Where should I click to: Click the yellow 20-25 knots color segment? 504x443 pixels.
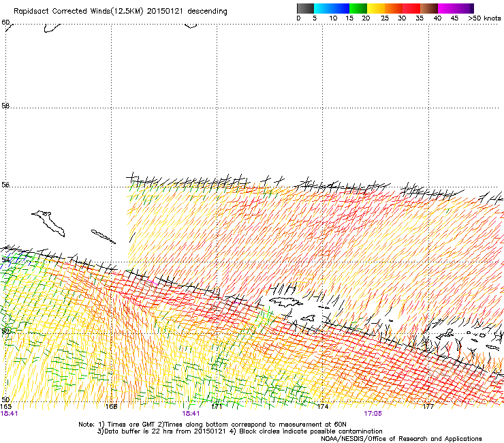376,8
